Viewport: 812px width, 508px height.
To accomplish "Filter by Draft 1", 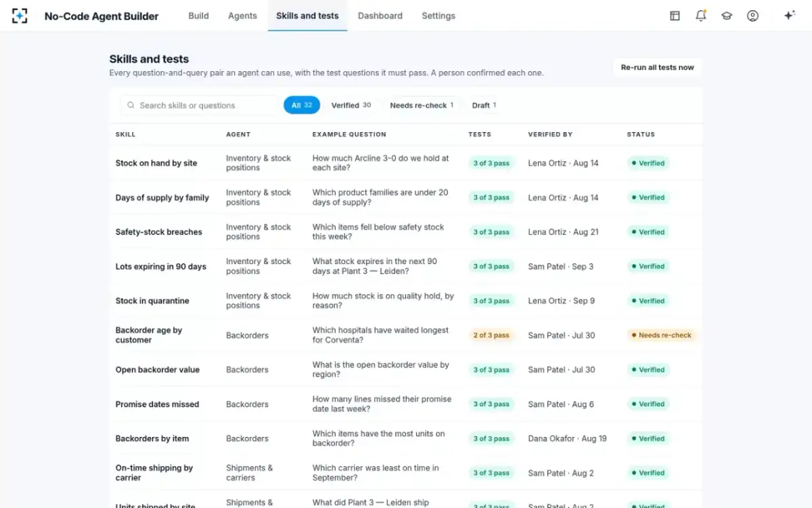I will tap(484, 105).
